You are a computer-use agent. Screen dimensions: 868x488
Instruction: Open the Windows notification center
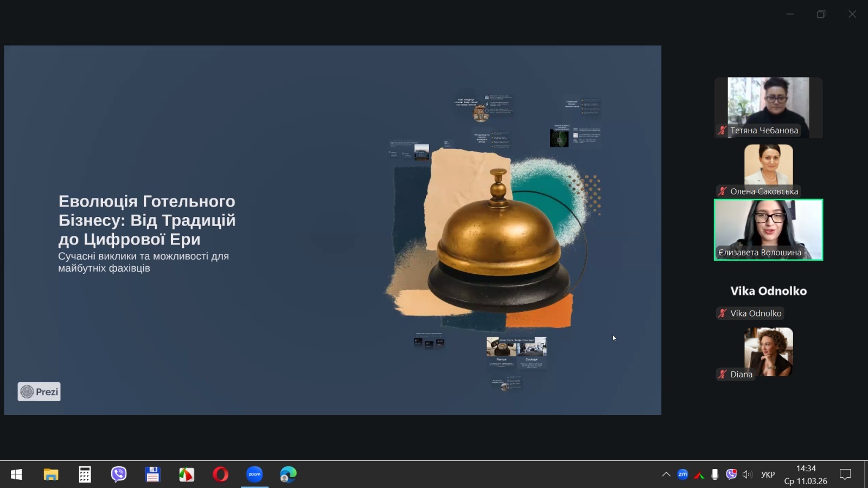[845, 474]
